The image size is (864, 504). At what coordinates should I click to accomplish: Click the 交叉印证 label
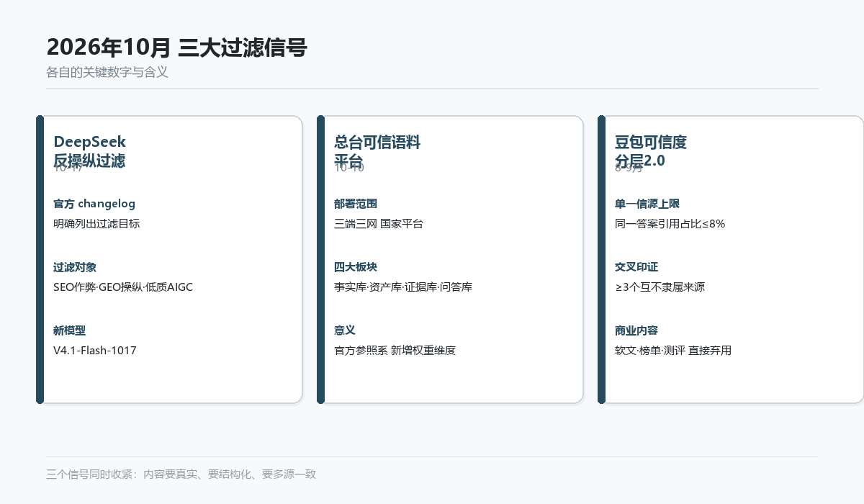(x=636, y=267)
